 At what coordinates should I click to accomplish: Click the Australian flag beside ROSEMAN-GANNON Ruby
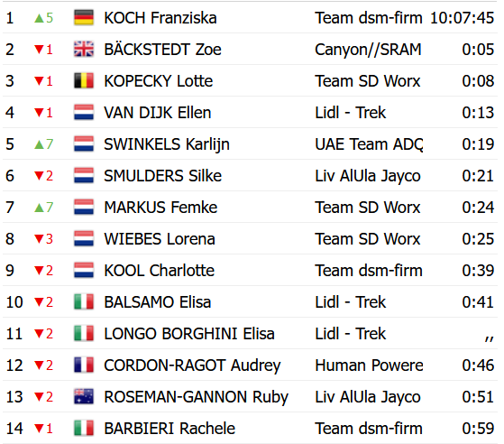pyautogui.click(x=84, y=397)
